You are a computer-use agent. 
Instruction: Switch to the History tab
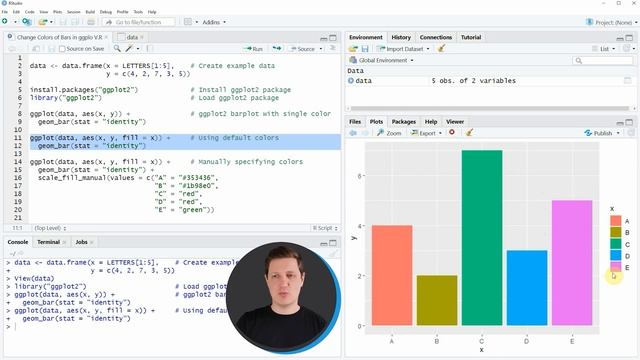(401, 37)
